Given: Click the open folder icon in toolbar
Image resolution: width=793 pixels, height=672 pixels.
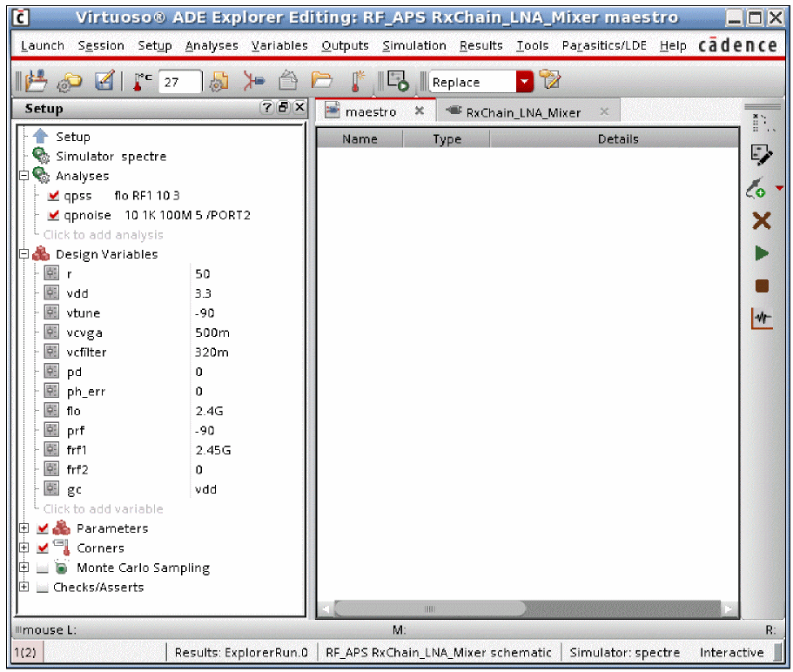Looking at the screenshot, I should [322, 82].
